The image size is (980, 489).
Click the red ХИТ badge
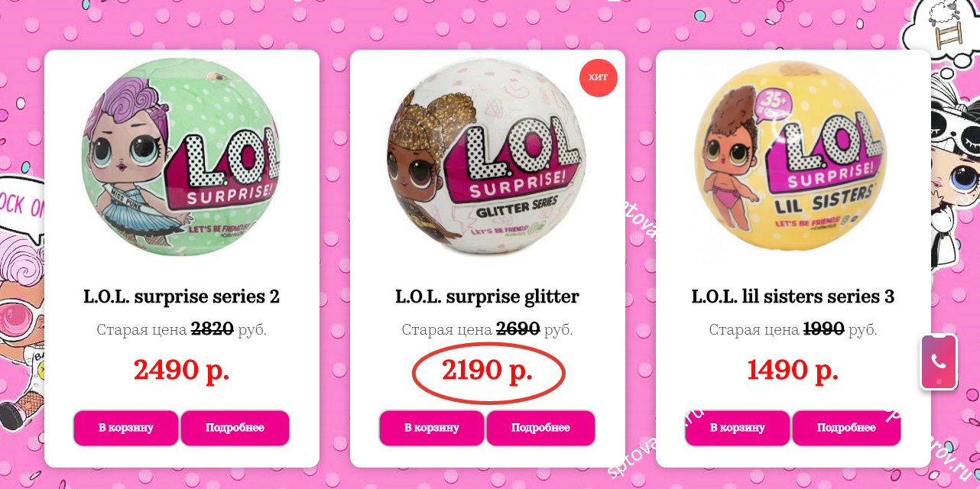[598, 77]
